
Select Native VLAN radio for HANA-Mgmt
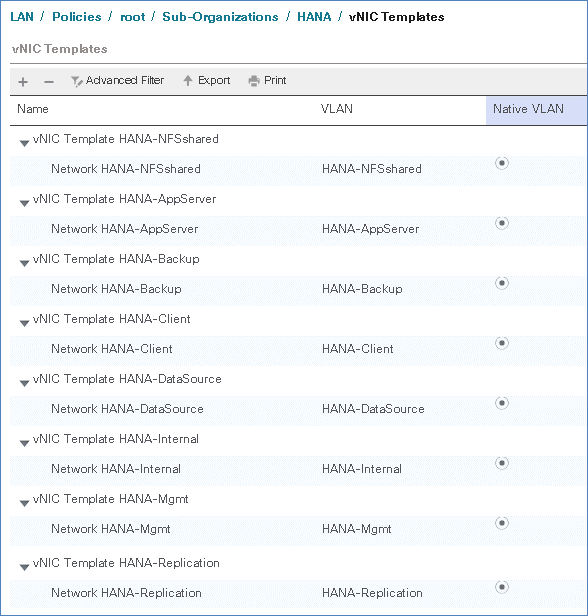502,523
